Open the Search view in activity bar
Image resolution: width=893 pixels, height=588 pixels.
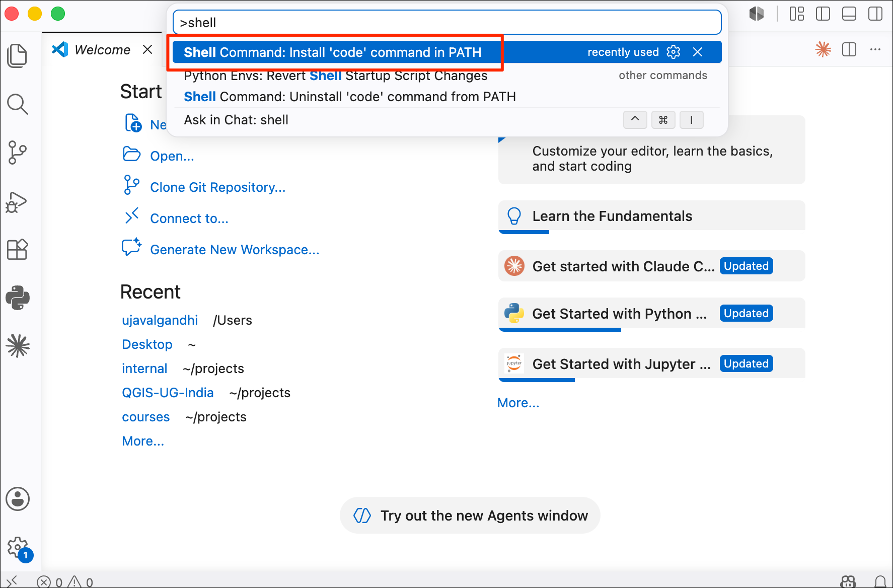coord(18,104)
